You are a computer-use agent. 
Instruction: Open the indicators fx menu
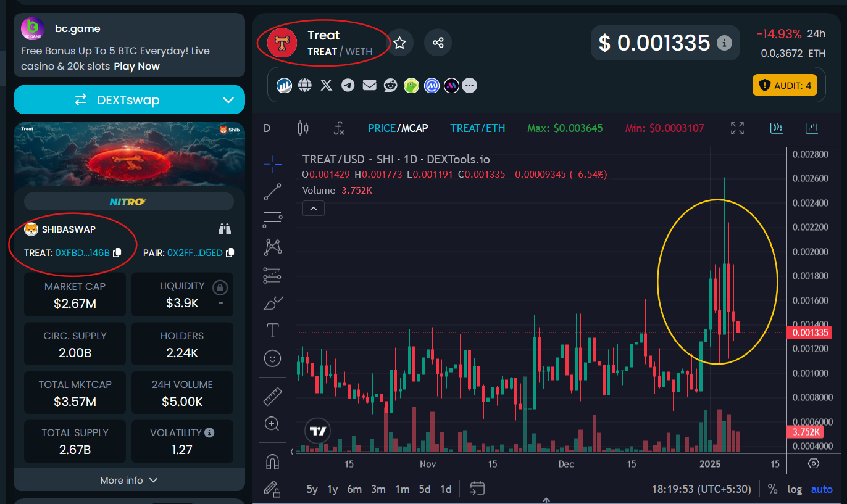click(339, 128)
